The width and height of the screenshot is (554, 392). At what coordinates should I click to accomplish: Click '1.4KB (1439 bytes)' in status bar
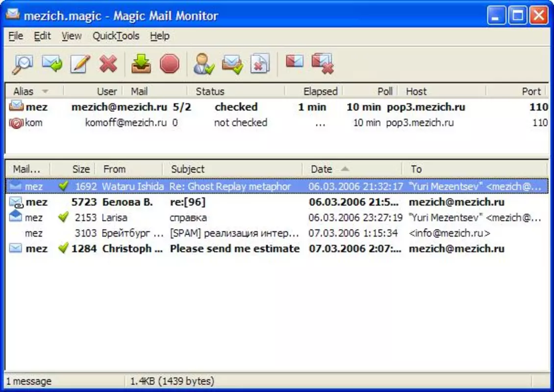173,381
